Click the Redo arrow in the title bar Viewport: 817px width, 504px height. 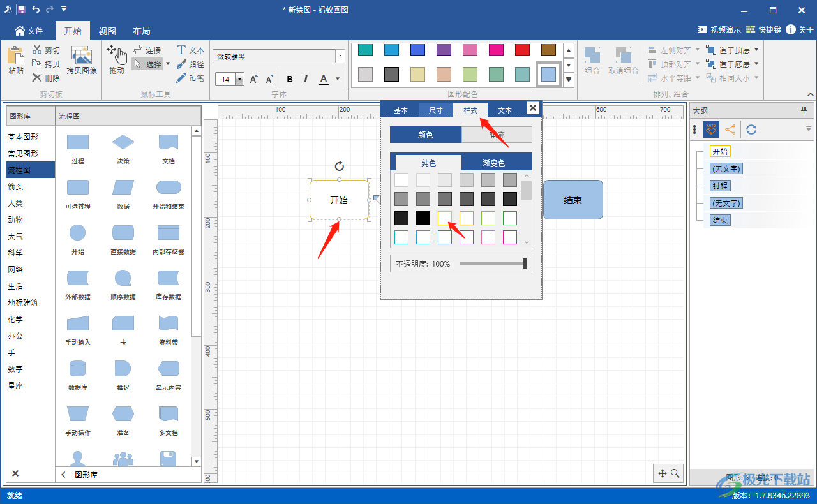pyautogui.click(x=50, y=10)
